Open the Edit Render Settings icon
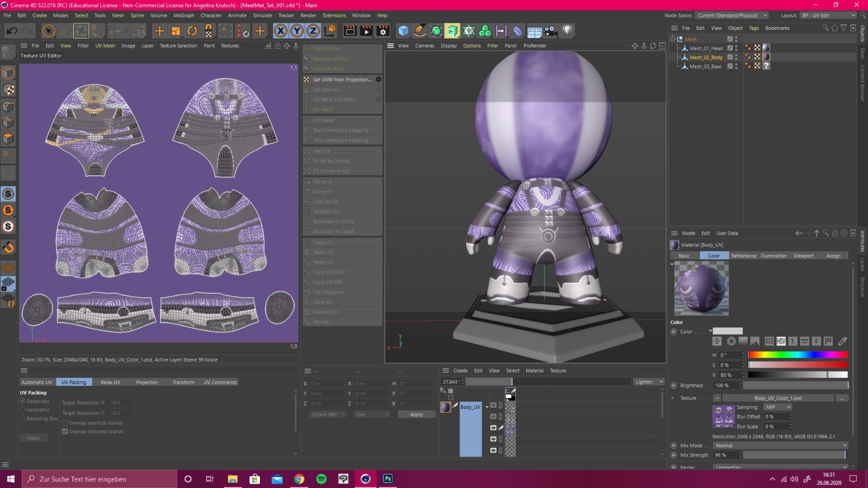Screen dimensions: 868x488 [383, 31]
